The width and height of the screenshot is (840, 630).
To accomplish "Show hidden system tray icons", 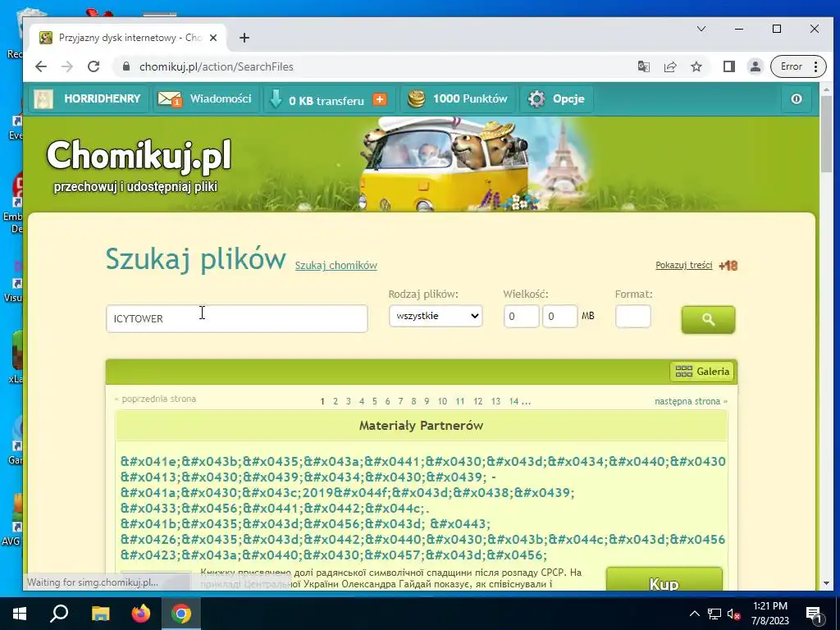I will click(x=694, y=614).
